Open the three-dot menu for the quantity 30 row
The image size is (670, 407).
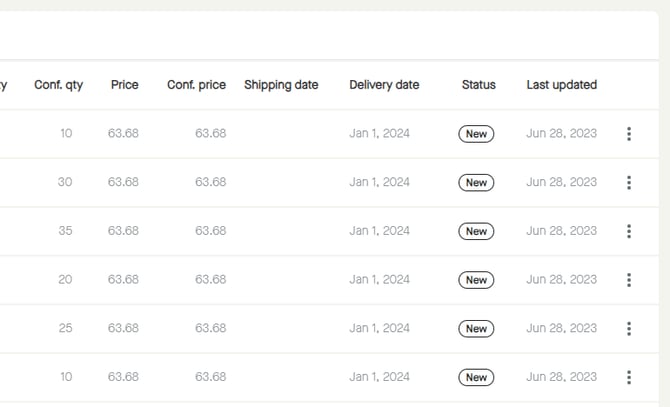coord(628,182)
